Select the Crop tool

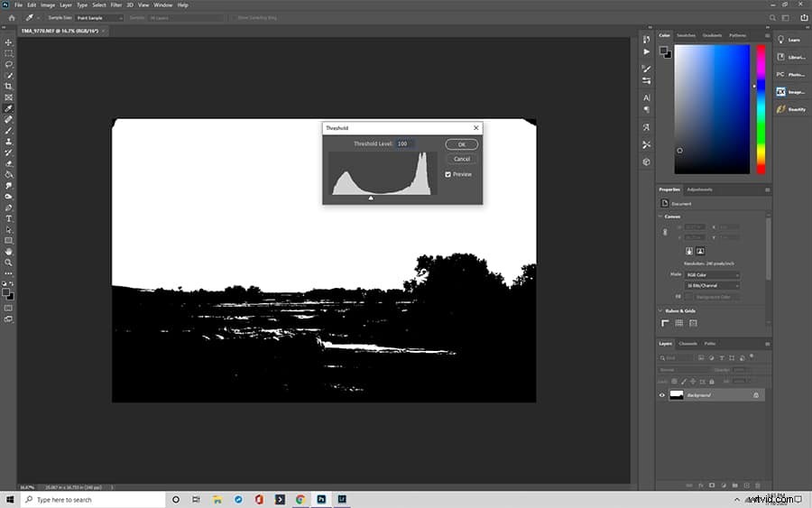[8, 87]
